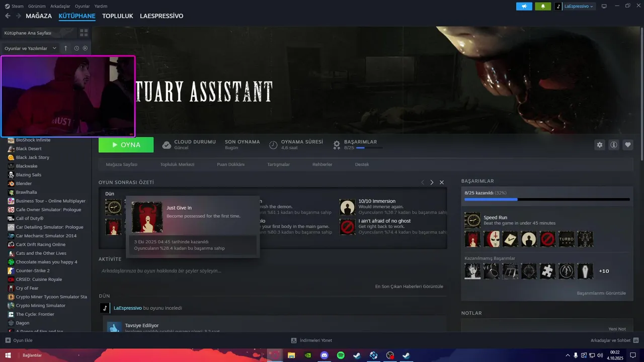The height and width of the screenshot is (362, 644).
Task: Show next post-game summary with right chevron
Action: click(x=432, y=183)
